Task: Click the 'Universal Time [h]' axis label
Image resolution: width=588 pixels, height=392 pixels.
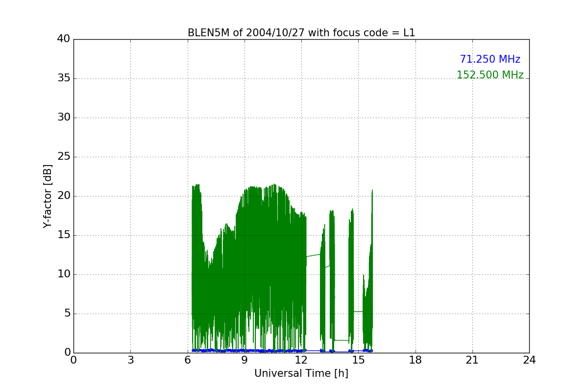Action: (x=301, y=373)
